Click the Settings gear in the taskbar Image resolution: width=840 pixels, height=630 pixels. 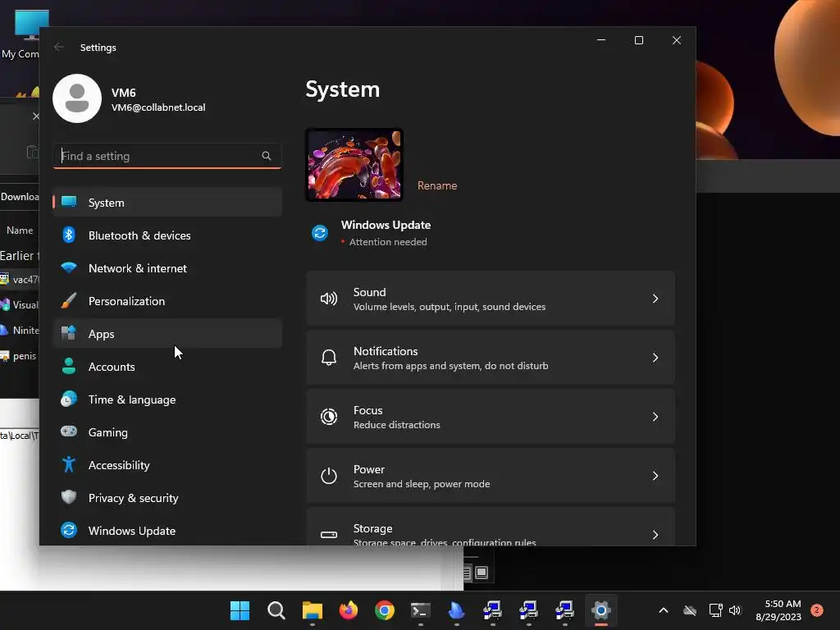[x=601, y=610]
